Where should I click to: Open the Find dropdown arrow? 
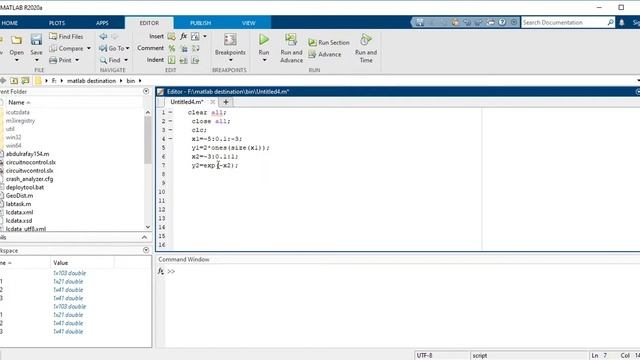126,60
